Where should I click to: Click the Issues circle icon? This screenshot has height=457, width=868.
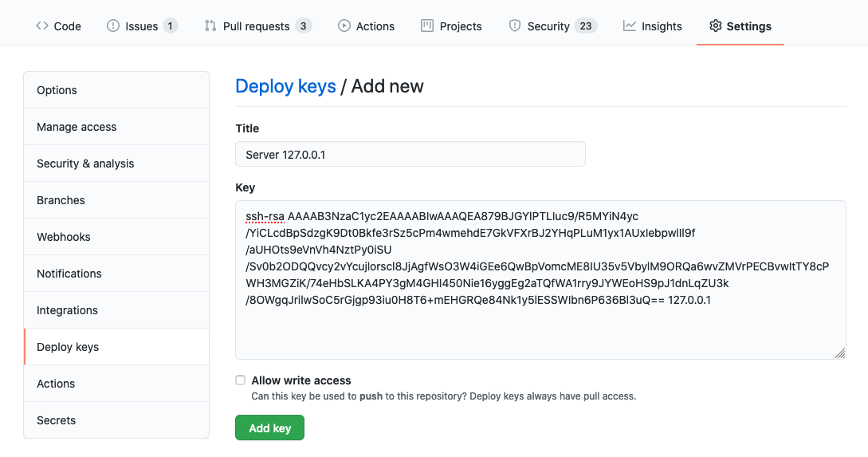coord(113,26)
